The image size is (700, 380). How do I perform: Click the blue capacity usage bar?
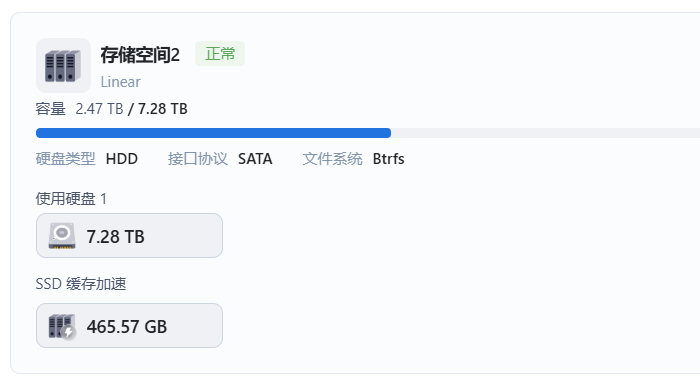[x=213, y=133]
